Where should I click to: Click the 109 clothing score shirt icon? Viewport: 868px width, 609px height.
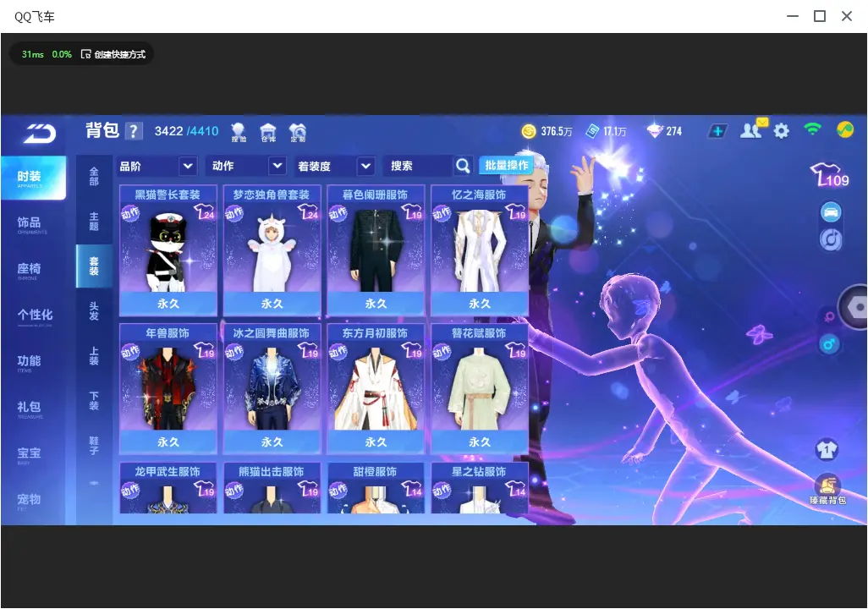click(829, 175)
